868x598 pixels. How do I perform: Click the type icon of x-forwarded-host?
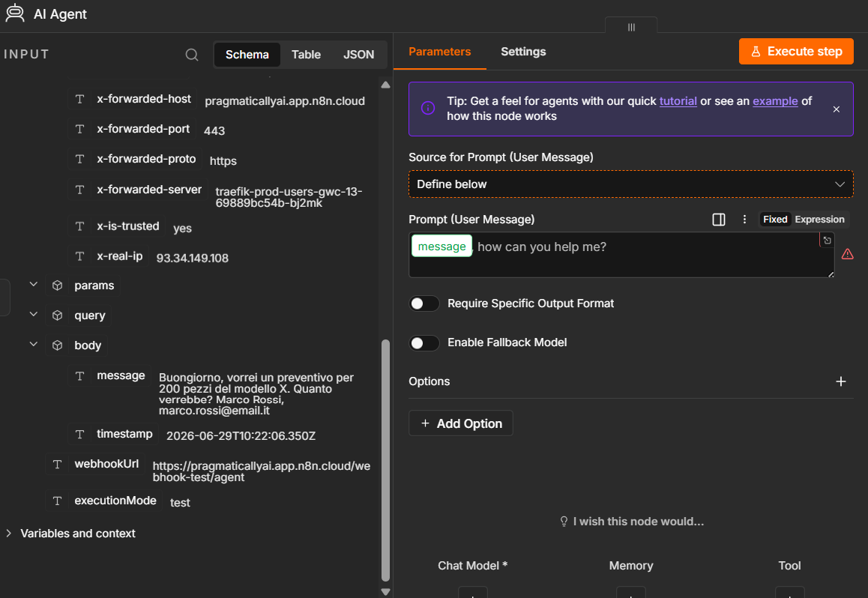pos(79,99)
